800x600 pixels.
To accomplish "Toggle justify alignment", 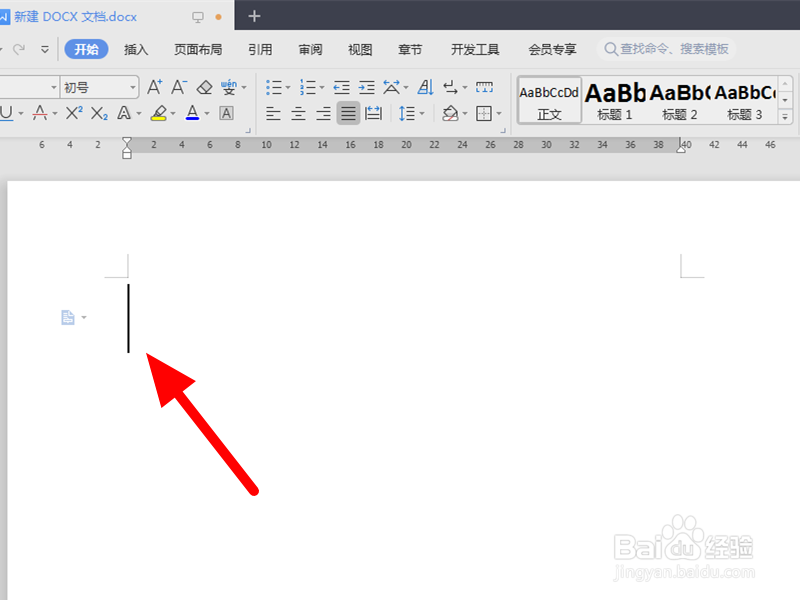I will [348, 113].
